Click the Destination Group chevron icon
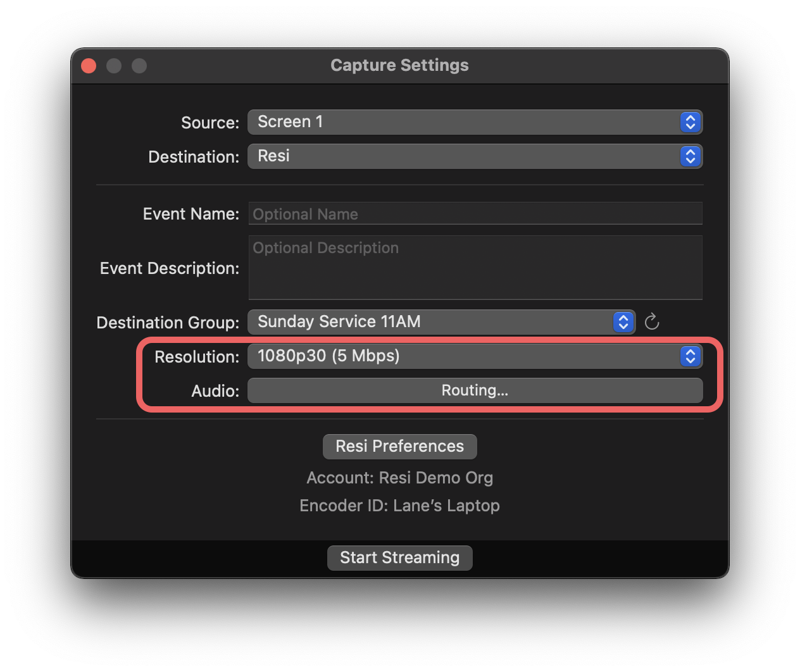This screenshot has height=672, width=800. click(x=623, y=322)
